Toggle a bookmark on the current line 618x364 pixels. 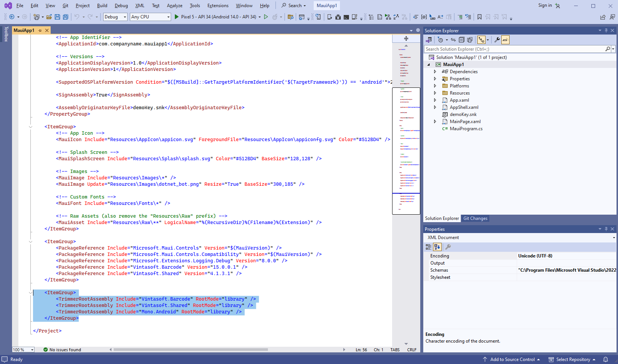click(x=480, y=17)
